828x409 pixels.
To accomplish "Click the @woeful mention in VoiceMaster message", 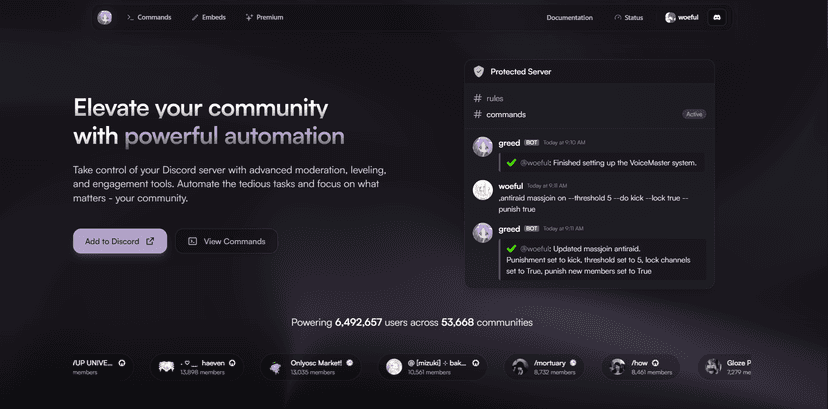I will 533,163.
